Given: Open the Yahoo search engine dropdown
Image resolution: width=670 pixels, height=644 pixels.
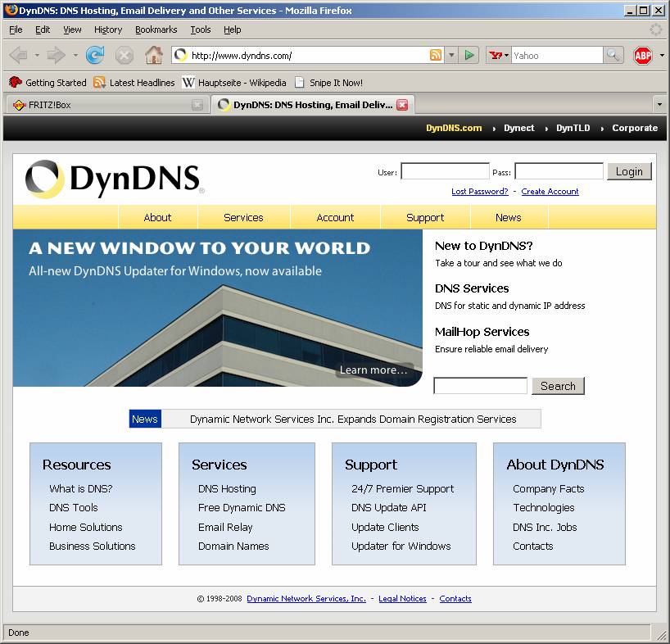Looking at the screenshot, I should point(498,55).
